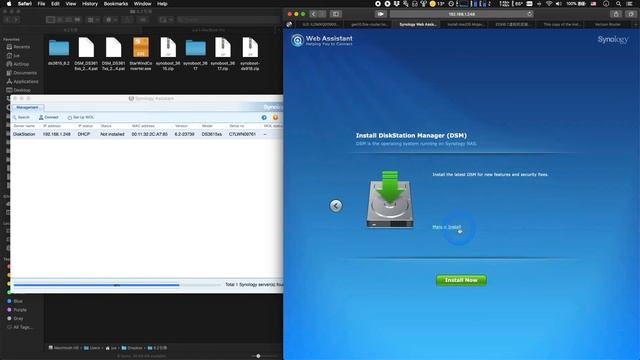This screenshot has height=360, width=640.
Task: Click the orange icon in Synology Assistant
Action: tap(275, 118)
